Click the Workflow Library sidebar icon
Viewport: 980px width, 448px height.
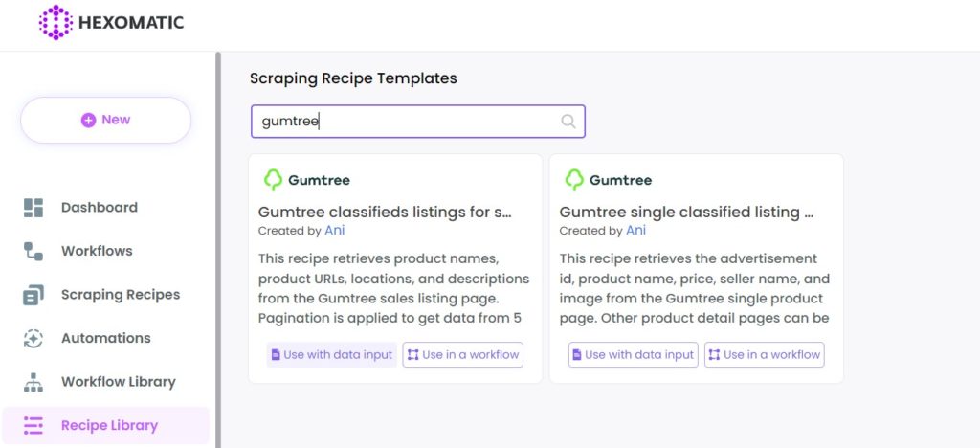pos(33,382)
